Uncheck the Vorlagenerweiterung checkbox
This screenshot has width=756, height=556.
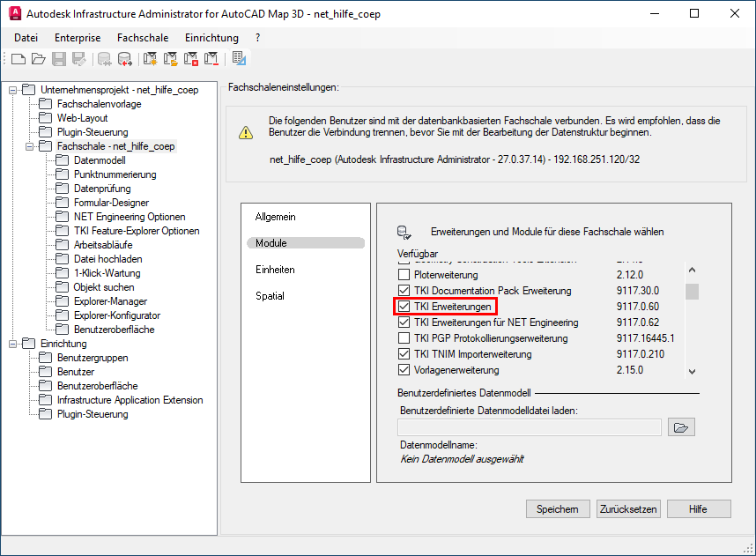coord(404,370)
